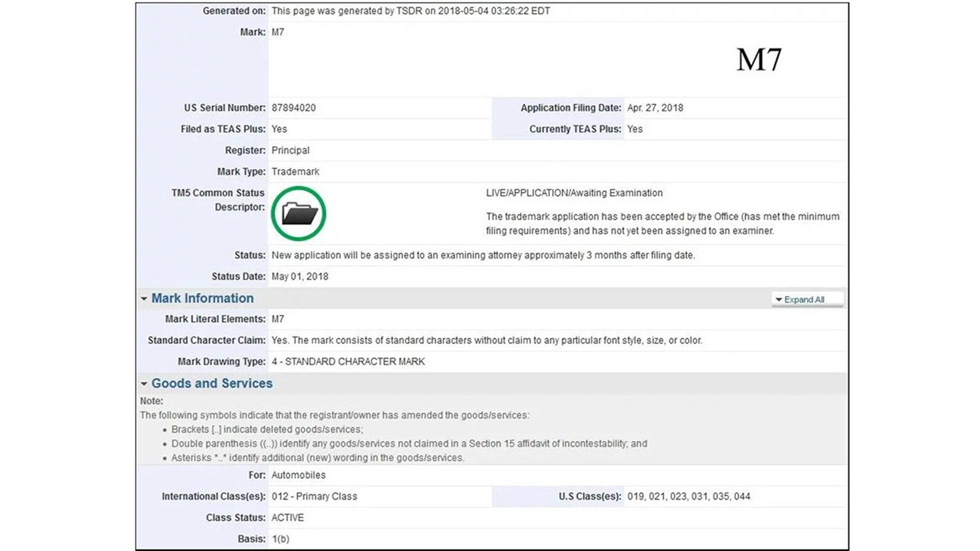
Task: Select serial number 87894020
Action: point(293,108)
